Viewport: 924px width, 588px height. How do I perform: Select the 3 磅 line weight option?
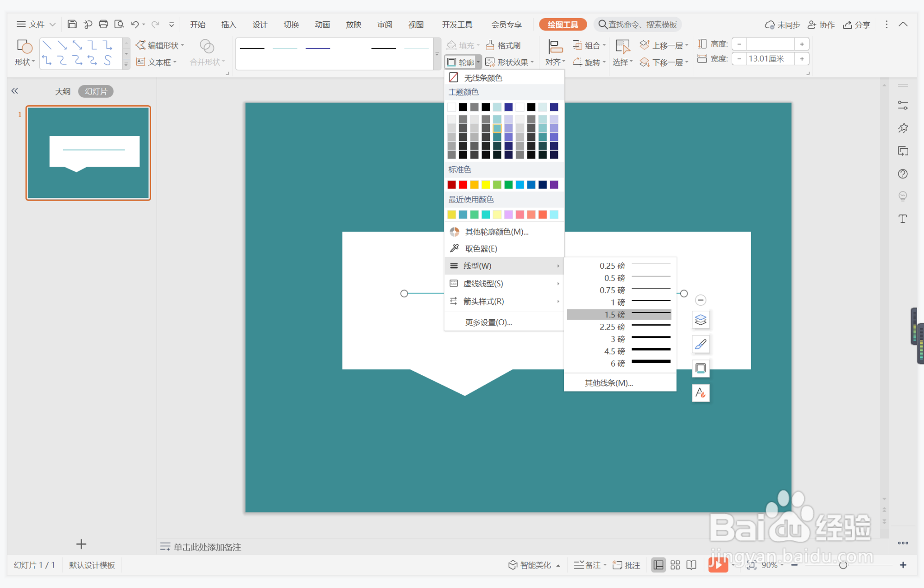pyautogui.click(x=619, y=339)
